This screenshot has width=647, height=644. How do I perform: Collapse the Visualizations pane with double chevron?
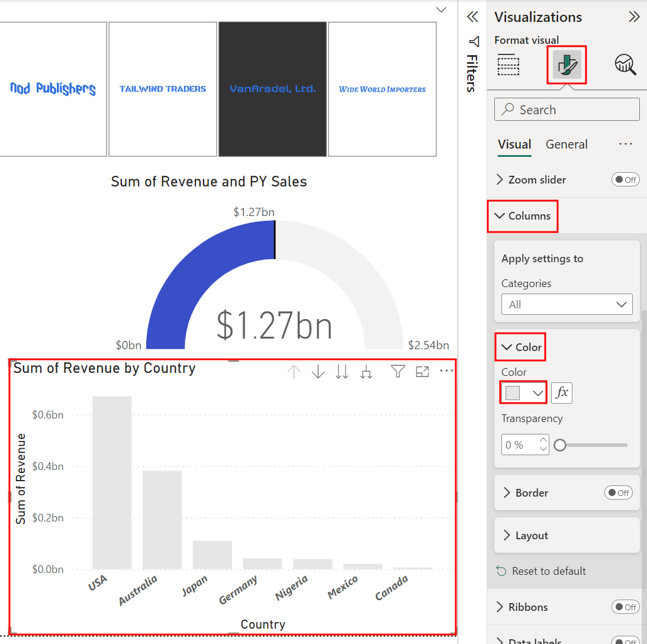click(x=634, y=17)
